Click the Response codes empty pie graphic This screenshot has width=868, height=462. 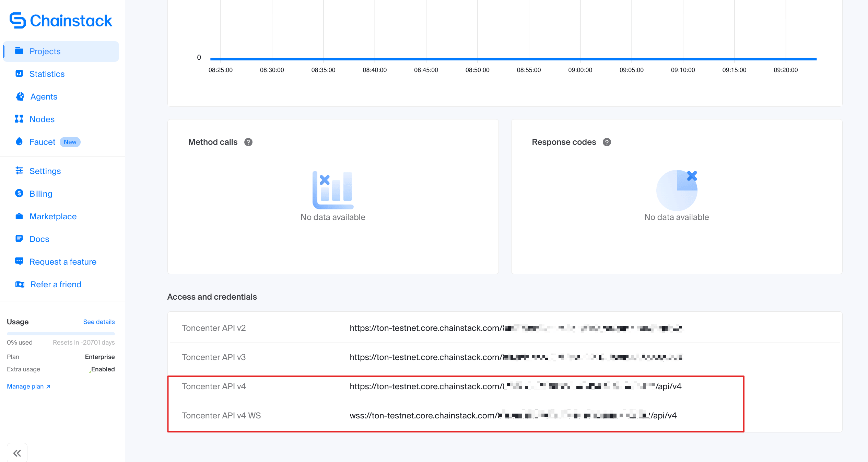coord(677,190)
